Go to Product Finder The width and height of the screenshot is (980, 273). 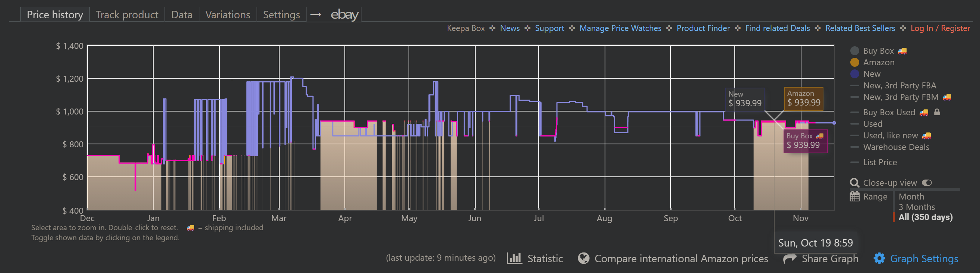click(703, 28)
